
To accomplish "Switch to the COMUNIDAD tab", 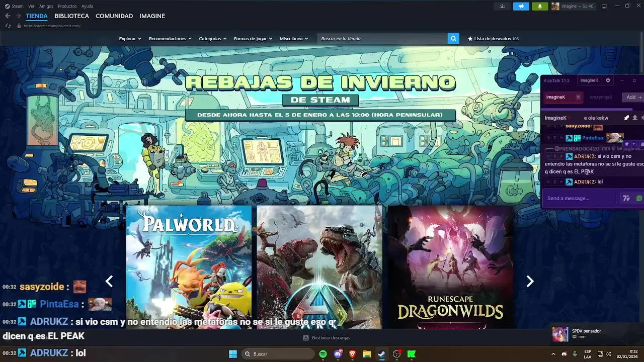I will point(114,16).
